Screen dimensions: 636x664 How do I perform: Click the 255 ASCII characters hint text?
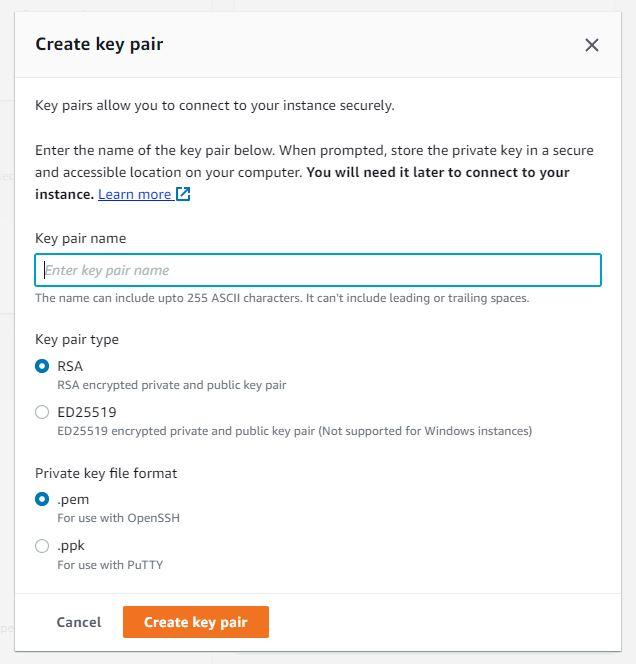[x=282, y=298]
